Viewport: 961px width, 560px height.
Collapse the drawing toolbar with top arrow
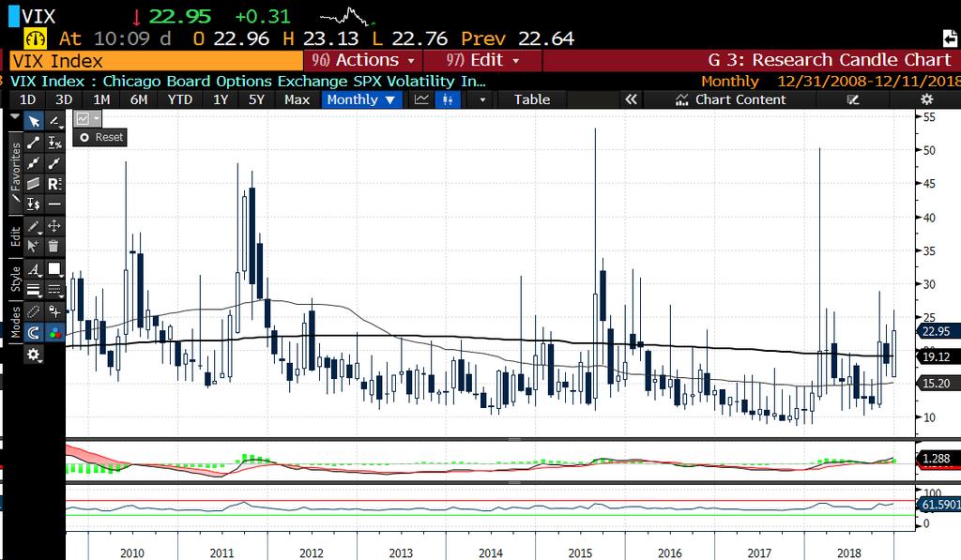pos(15,116)
